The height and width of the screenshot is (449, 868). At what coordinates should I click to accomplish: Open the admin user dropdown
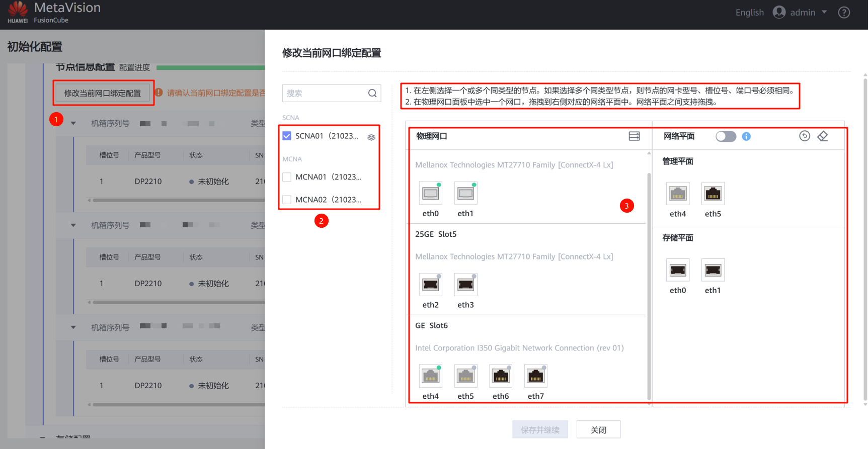tap(800, 13)
